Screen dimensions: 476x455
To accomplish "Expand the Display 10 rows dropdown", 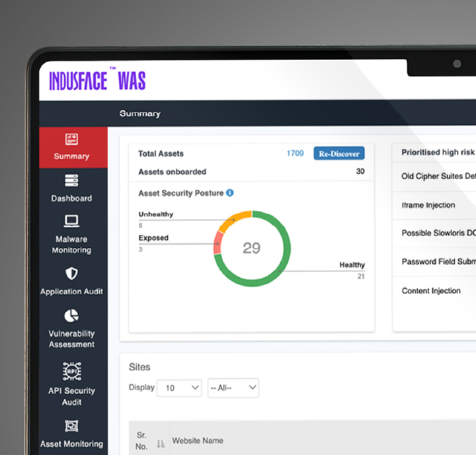I will [x=179, y=388].
